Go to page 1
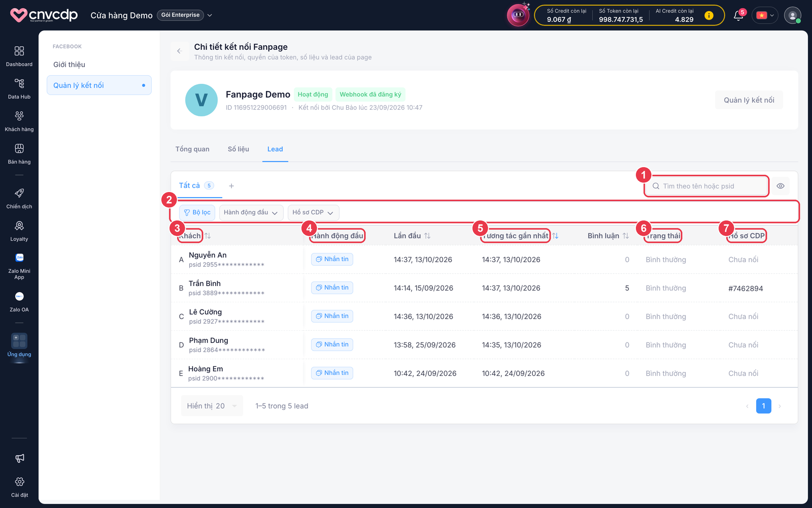The height and width of the screenshot is (508, 812). pyautogui.click(x=763, y=406)
